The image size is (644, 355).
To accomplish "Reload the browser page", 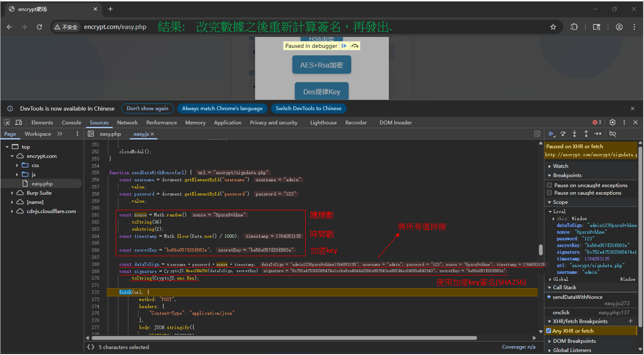I will pyautogui.click(x=39, y=27).
